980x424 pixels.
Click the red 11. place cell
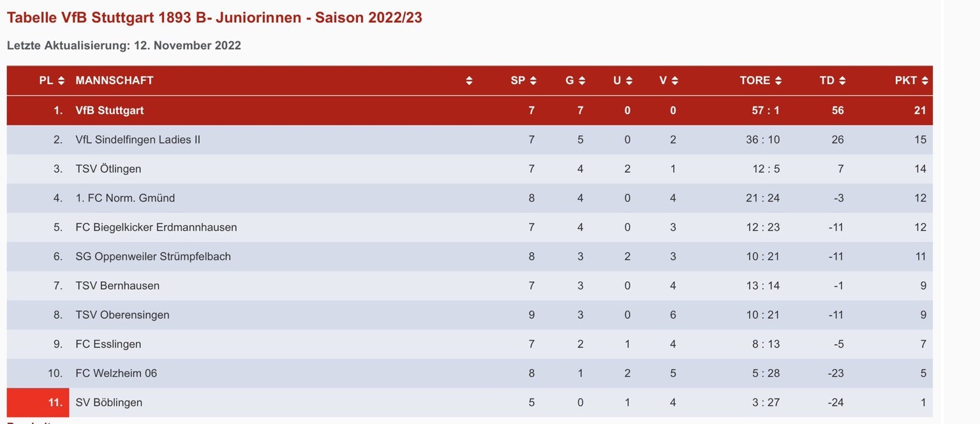pyautogui.click(x=38, y=402)
